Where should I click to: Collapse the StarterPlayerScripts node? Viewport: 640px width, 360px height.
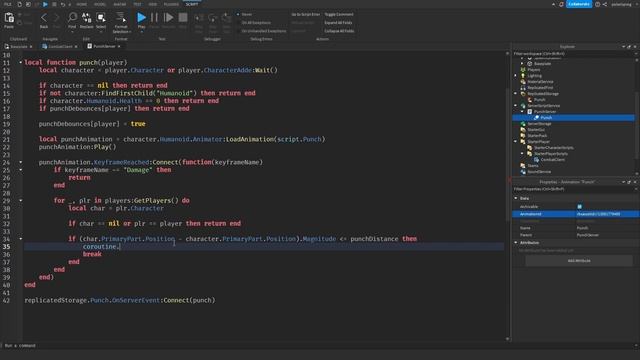pyautogui.click(x=522, y=153)
